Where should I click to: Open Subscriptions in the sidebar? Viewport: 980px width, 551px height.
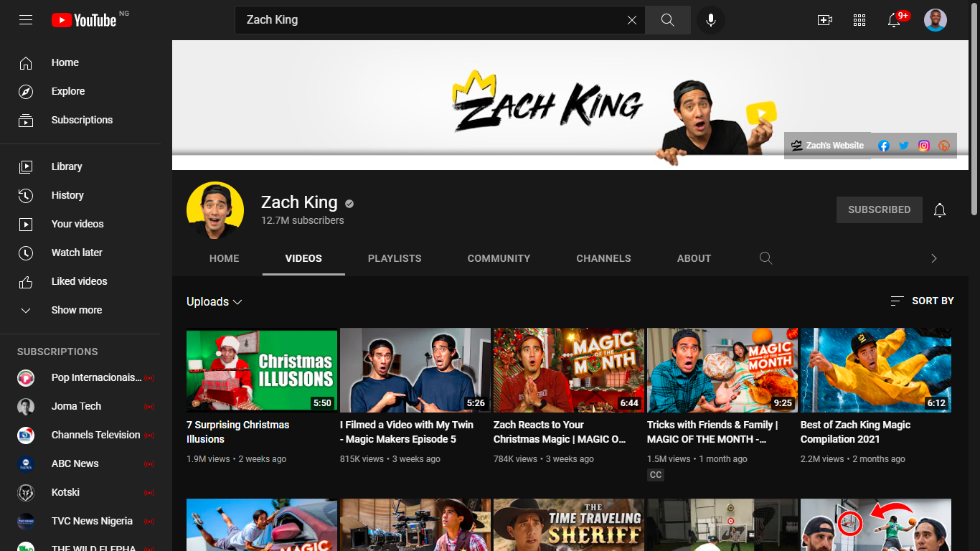(86, 120)
